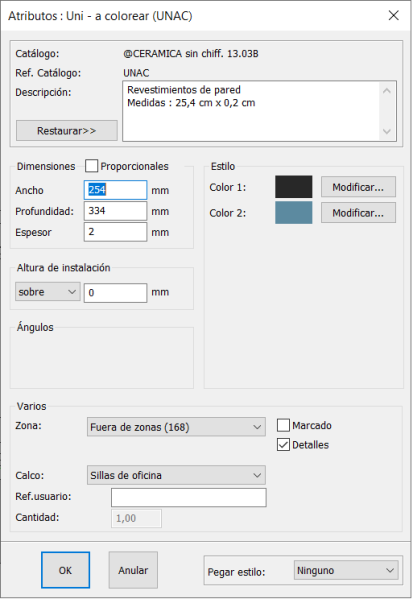Click Modificar button for Color 2
413x599 pixels.
point(358,213)
